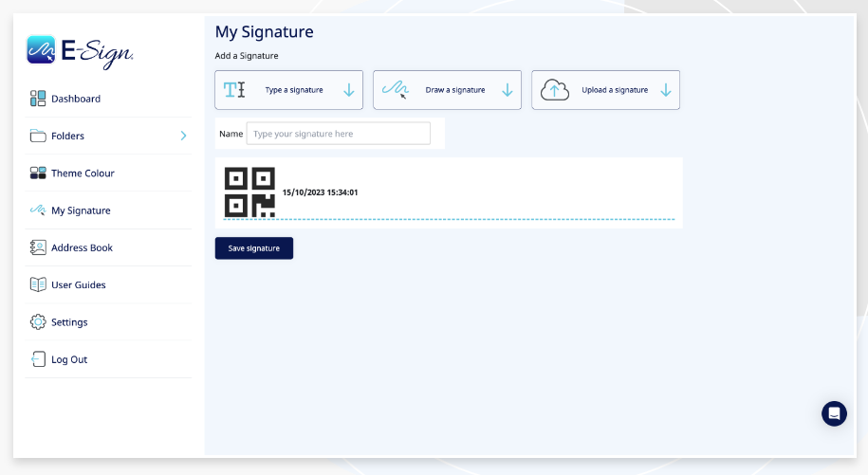Click the cloud upload icon
868x475 pixels.
point(555,89)
